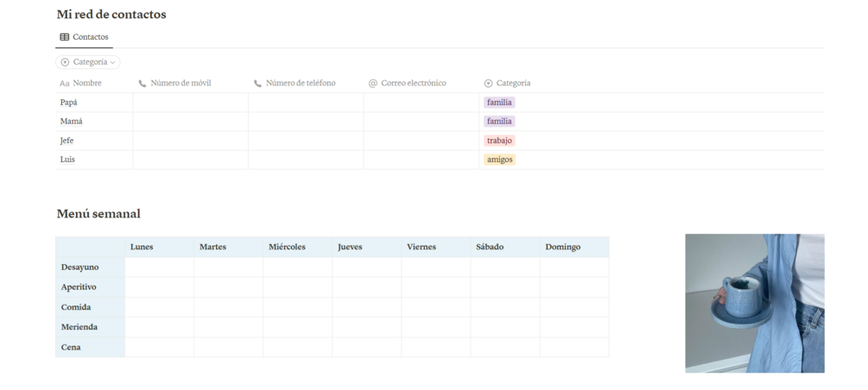The image size is (868, 390).
Task: Click the table icon on the Contactos view
Action: coord(65,37)
